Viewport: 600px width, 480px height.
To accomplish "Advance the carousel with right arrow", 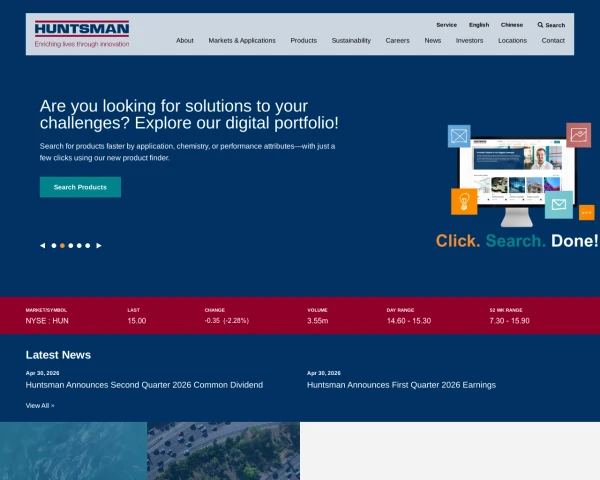I will coord(99,246).
